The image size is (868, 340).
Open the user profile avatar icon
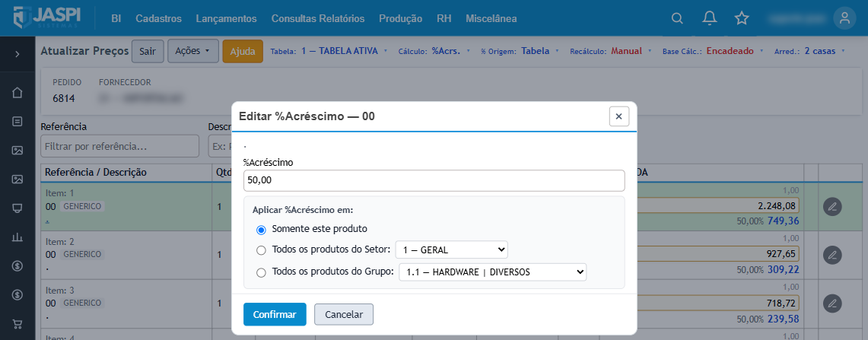click(x=844, y=18)
